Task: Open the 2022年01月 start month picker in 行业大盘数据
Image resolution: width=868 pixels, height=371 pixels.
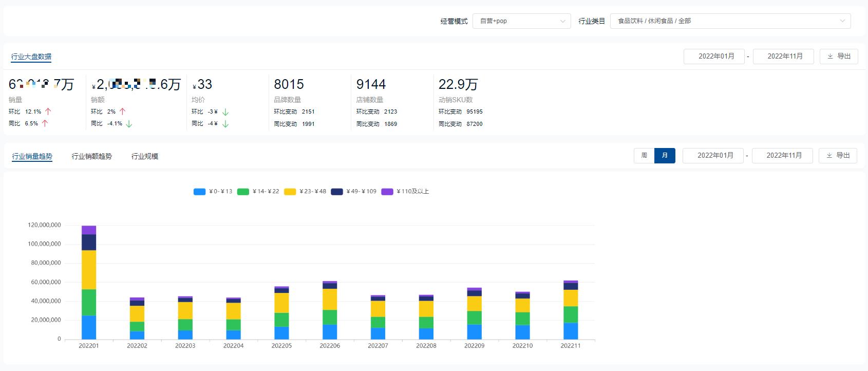Action: click(714, 57)
